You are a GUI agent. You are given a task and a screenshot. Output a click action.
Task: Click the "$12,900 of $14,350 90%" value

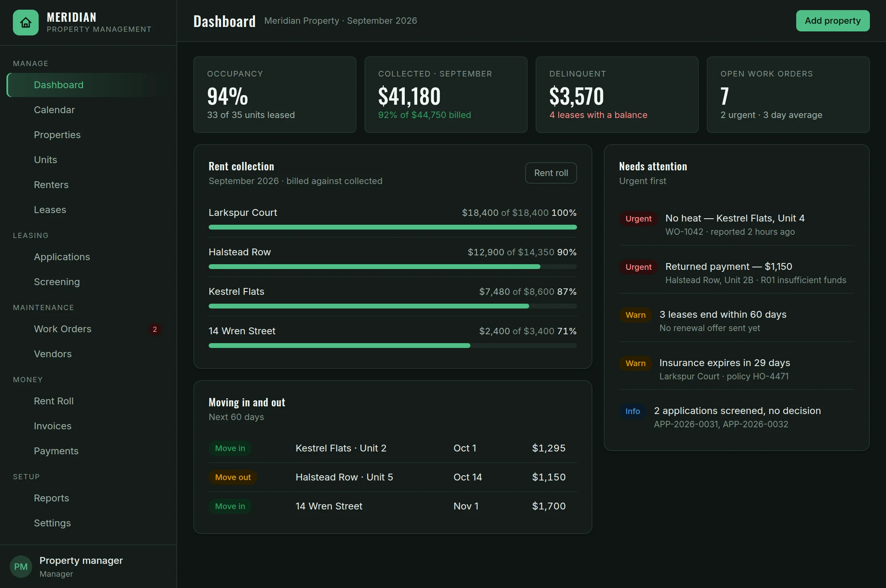[522, 252]
